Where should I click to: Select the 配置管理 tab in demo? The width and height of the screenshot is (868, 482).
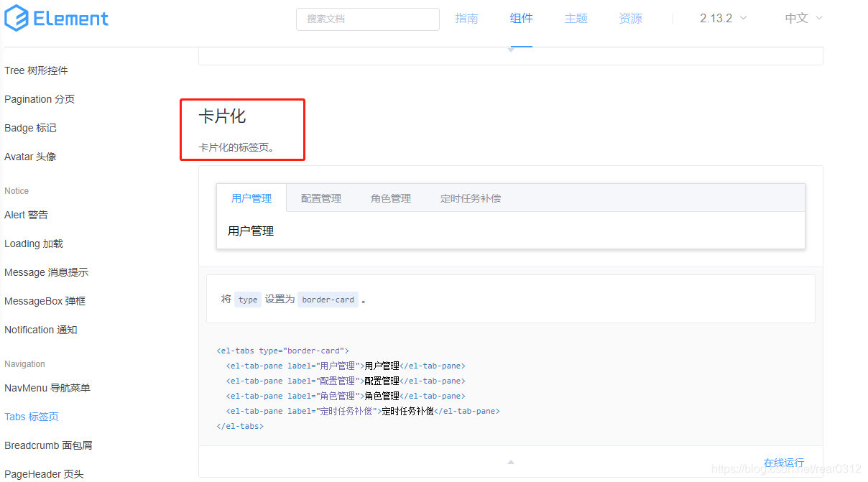click(x=321, y=198)
